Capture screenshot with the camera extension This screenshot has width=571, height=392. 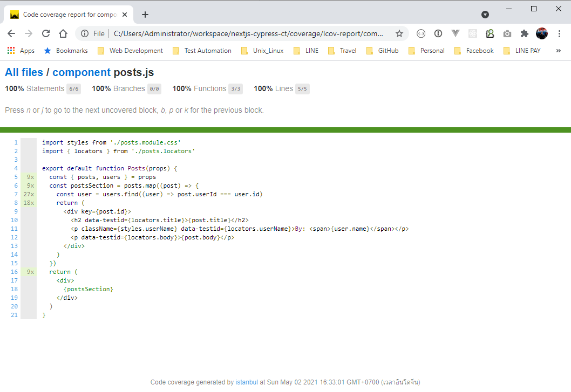(x=507, y=33)
